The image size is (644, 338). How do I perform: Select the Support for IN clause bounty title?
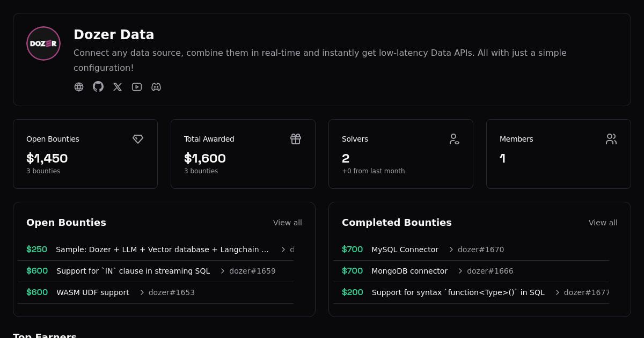[133, 271]
